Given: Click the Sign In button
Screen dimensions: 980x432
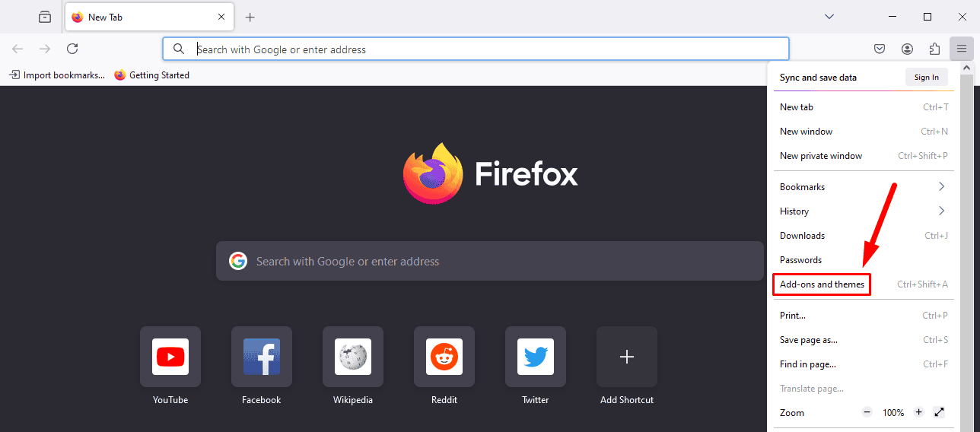Looking at the screenshot, I should click(x=926, y=77).
